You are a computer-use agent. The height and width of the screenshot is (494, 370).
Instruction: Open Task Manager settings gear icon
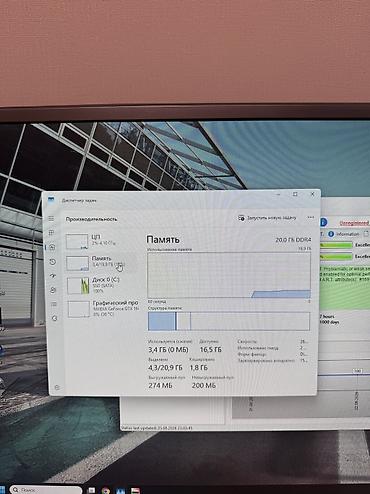click(57, 387)
